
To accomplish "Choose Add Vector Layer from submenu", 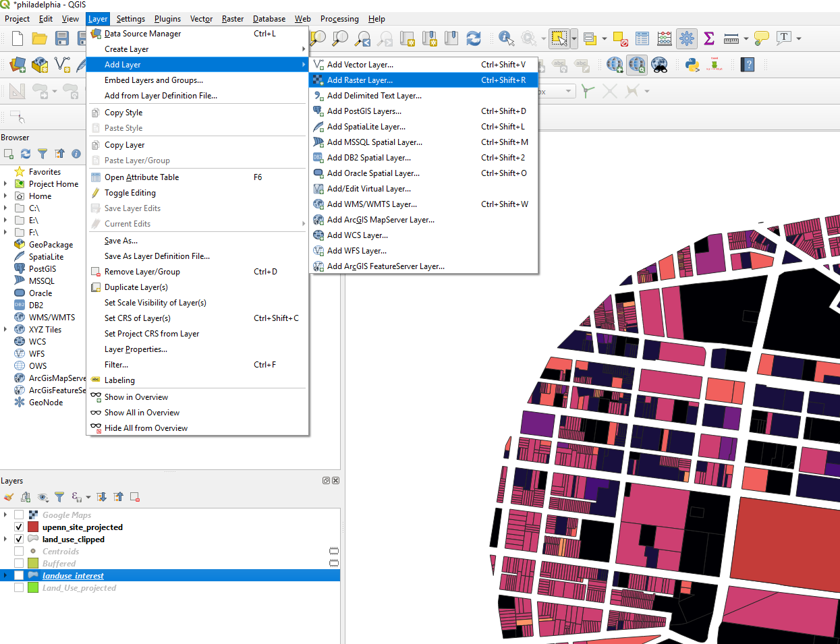I will [x=360, y=65].
